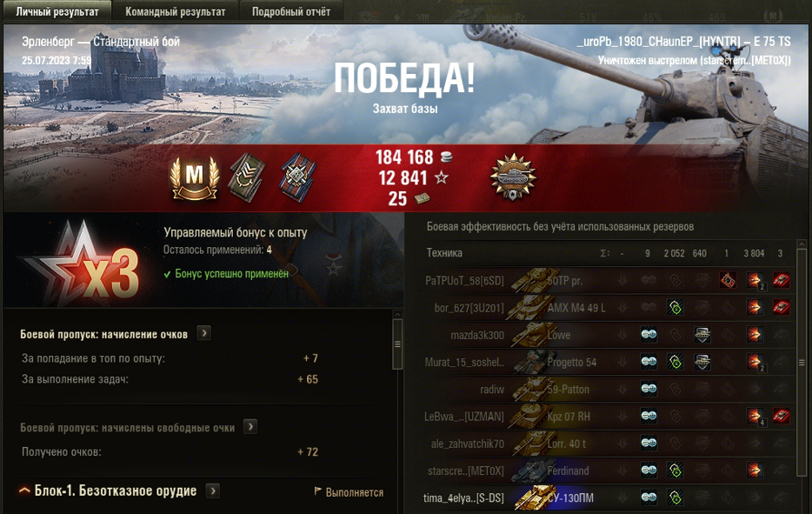
Task: Expand the Battle Pass free points arrow
Action: [250, 426]
